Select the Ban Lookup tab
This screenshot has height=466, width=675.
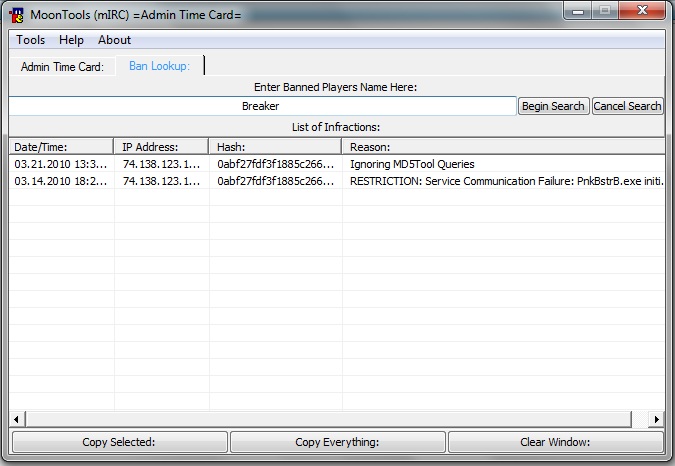[x=159, y=66]
